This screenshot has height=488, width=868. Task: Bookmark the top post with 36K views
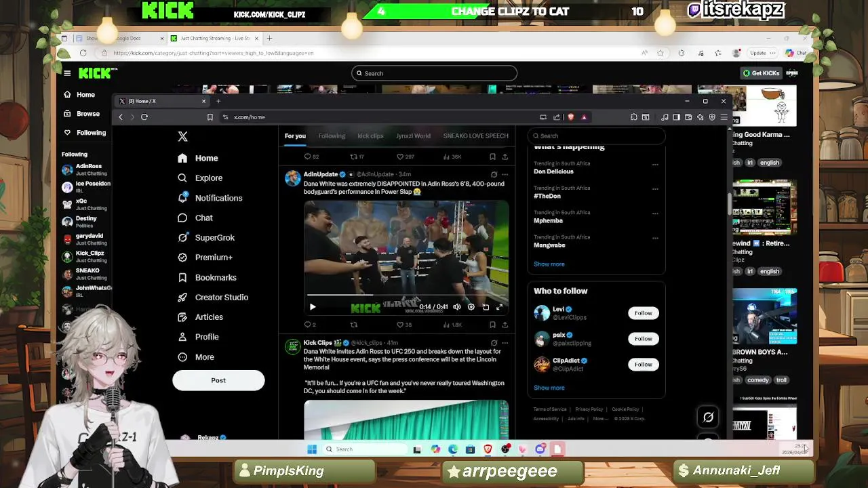point(492,157)
